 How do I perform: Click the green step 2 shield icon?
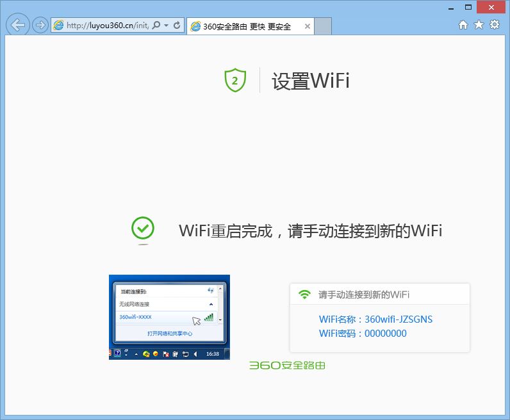(x=235, y=80)
